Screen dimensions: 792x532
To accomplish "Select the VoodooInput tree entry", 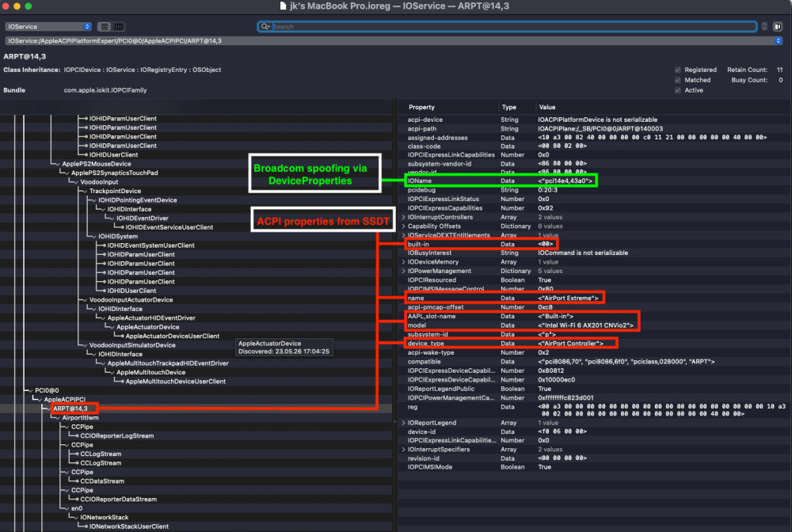I will 99,182.
